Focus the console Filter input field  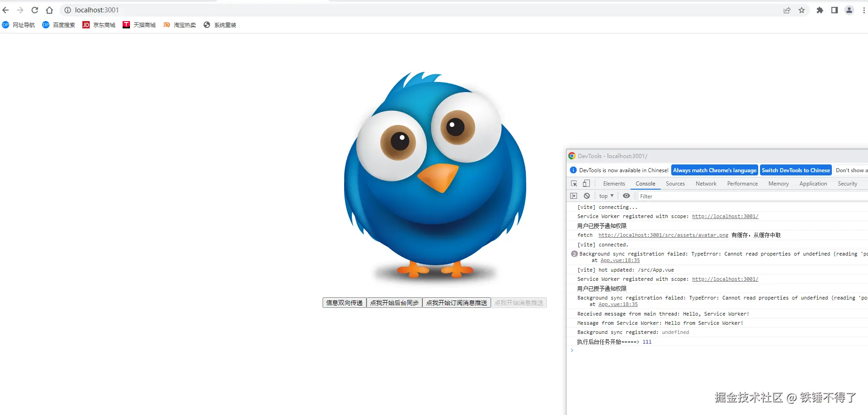tap(752, 197)
